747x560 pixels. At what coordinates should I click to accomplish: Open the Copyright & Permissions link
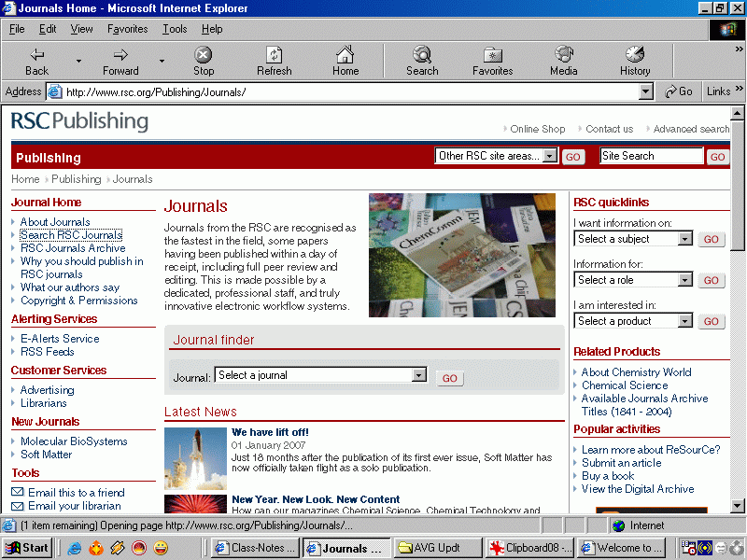click(x=79, y=301)
